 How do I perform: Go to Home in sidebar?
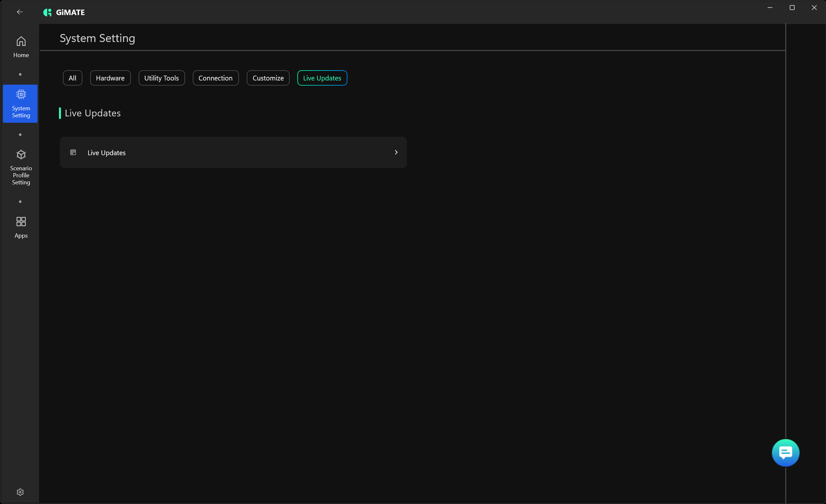click(21, 46)
